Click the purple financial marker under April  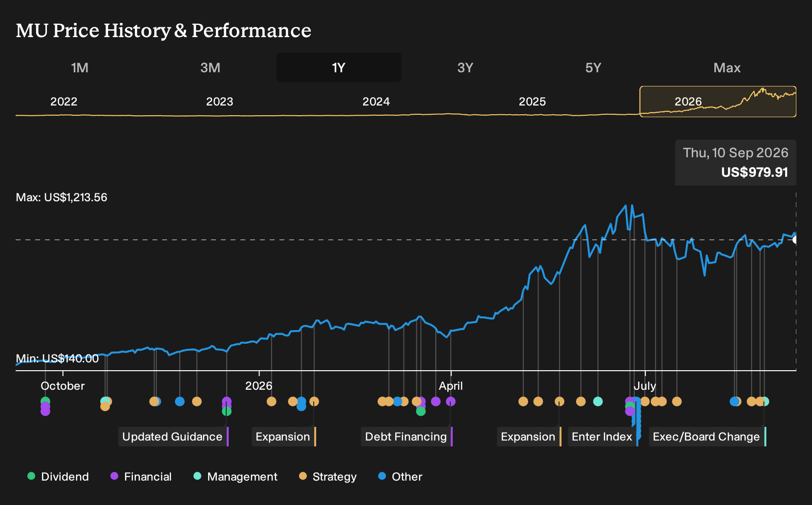pyautogui.click(x=451, y=401)
